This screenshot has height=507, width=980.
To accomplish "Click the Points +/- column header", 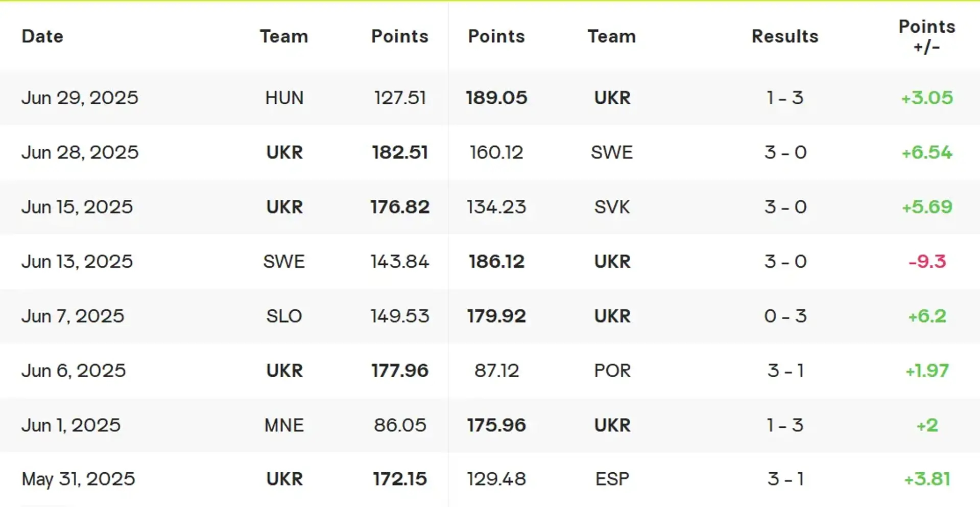I will 926,36.
